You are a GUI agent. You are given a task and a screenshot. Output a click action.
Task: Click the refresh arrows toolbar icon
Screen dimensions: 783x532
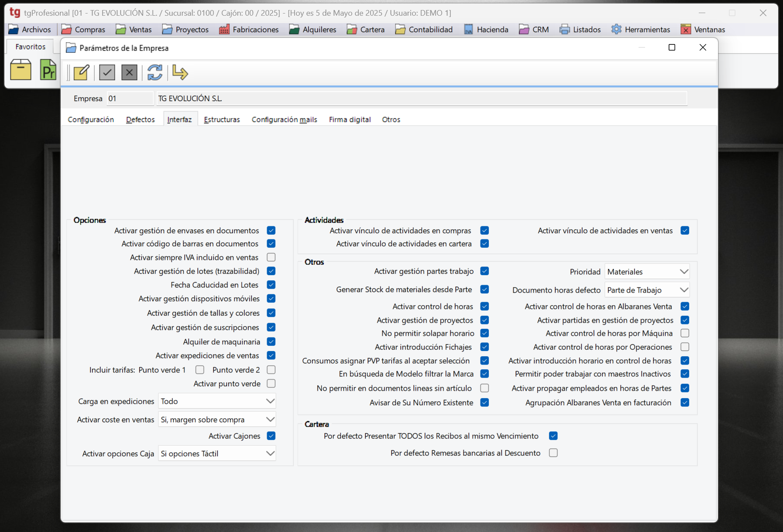pyautogui.click(x=155, y=72)
